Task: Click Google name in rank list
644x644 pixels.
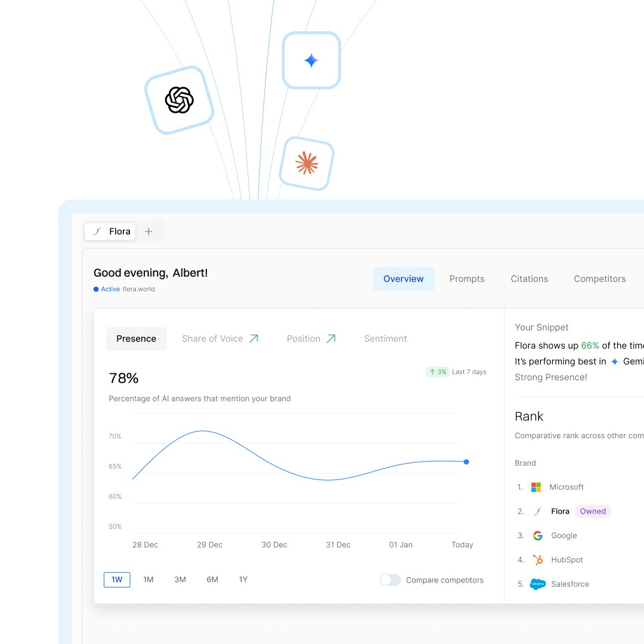Action: 564,535
